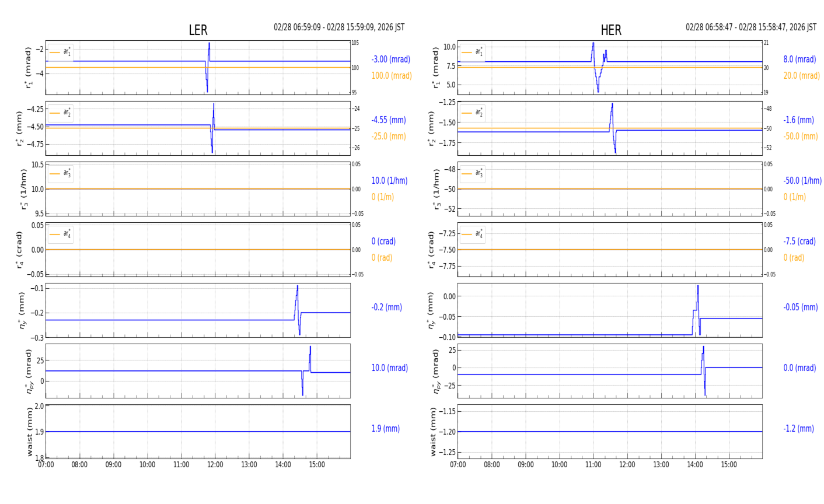Select the HER date range timestamp
This screenshot has height=504, width=824.
coord(750,27)
